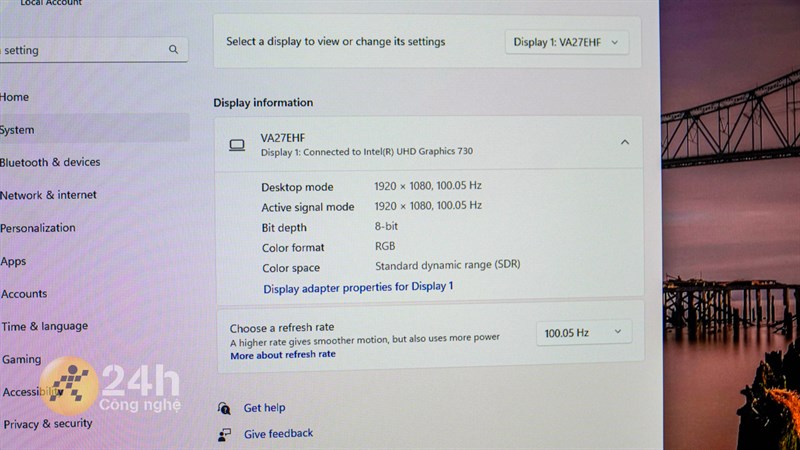This screenshot has width=800, height=450.
Task: Open Accounts settings
Action: (x=24, y=294)
